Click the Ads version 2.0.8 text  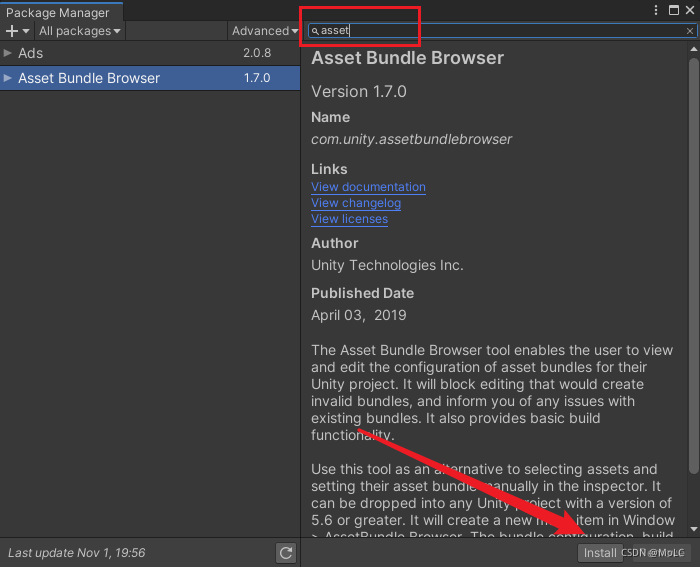(257, 53)
